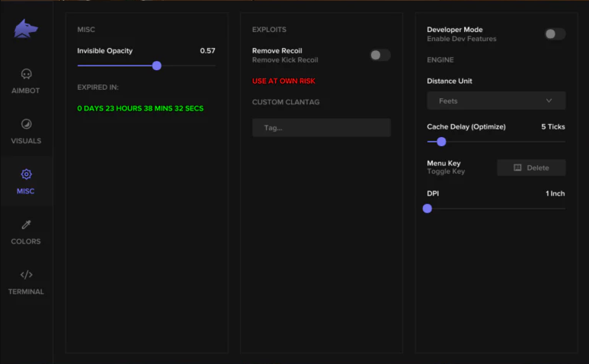Click the Invisible Opacity slider handle
Screen dimensions: 589x364
click(157, 65)
